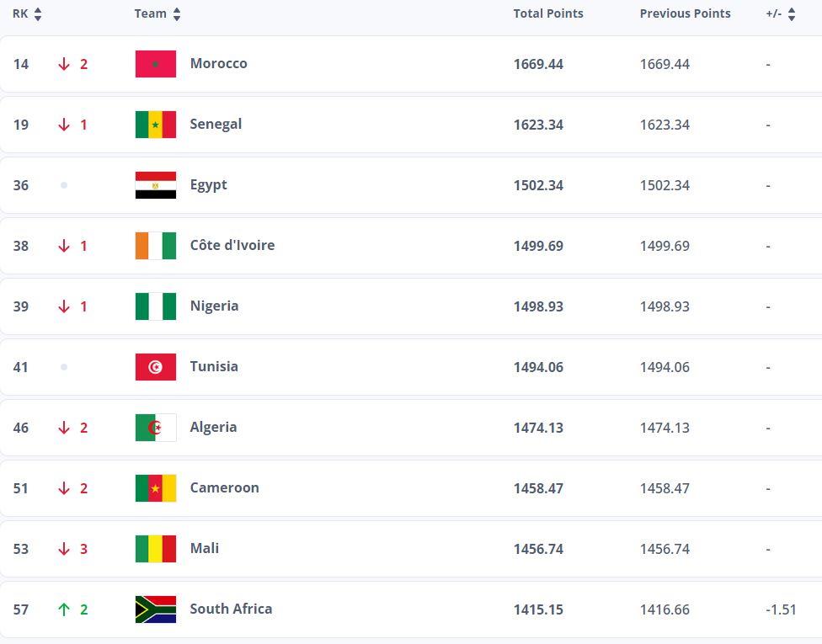Open the Nigeria team link
The width and height of the screenshot is (822, 644).
214,306
